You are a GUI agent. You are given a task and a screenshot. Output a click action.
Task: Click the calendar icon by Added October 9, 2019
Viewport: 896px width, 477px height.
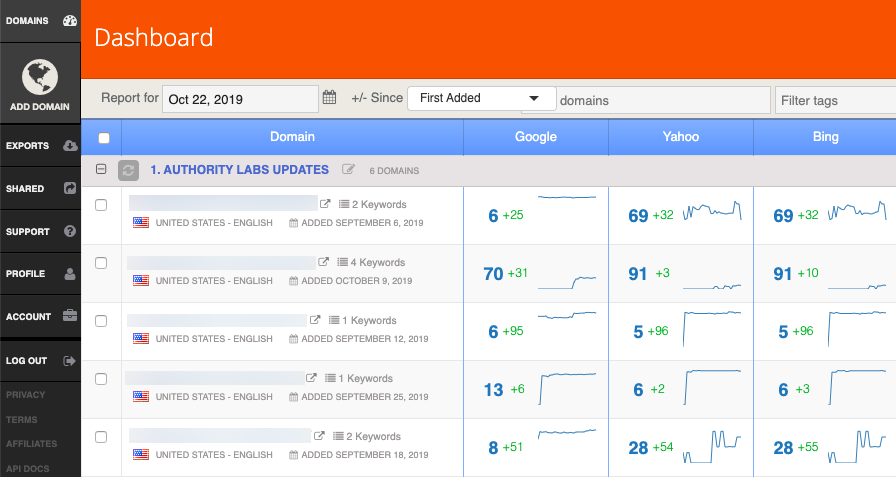[x=293, y=281]
